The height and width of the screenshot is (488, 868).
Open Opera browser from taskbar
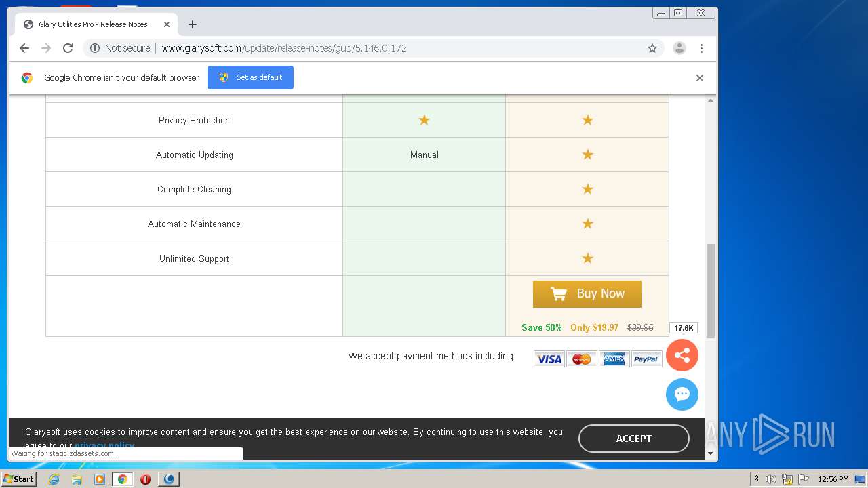(145, 479)
